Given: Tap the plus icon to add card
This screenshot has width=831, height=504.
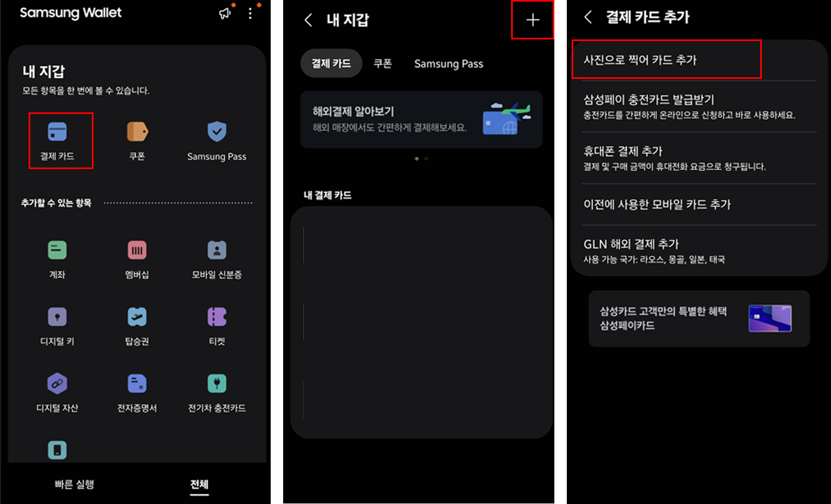Looking at the screenshot, I should tap(533, 20).
